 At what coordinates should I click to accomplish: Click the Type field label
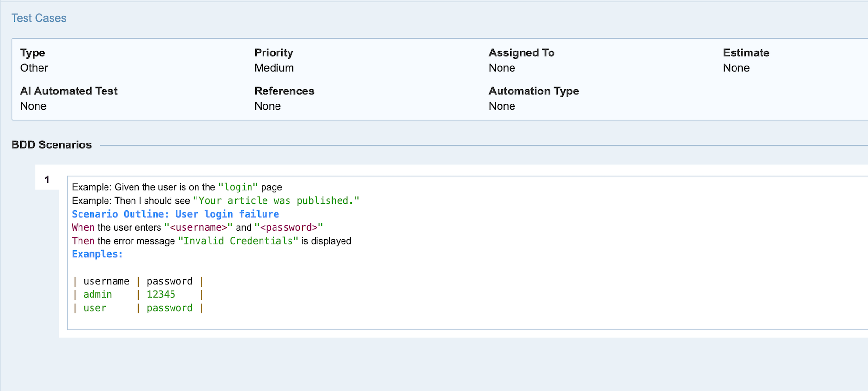33,53
